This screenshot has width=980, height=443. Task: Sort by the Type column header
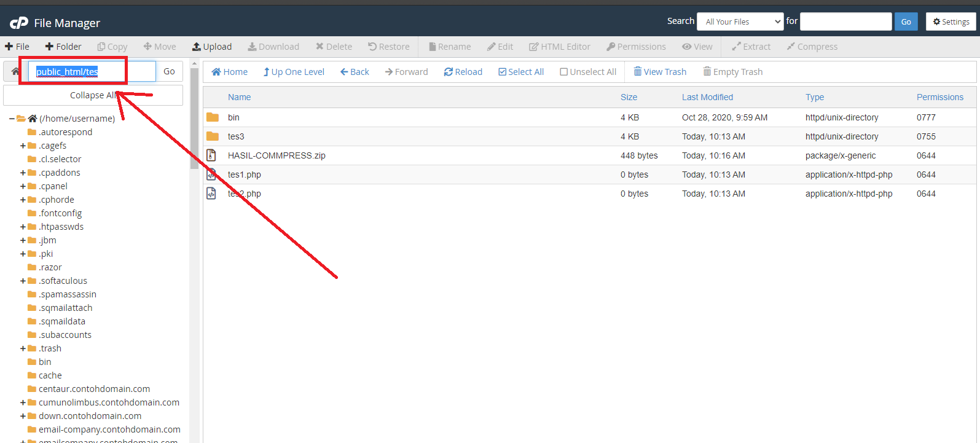click(x=815, y=97)
